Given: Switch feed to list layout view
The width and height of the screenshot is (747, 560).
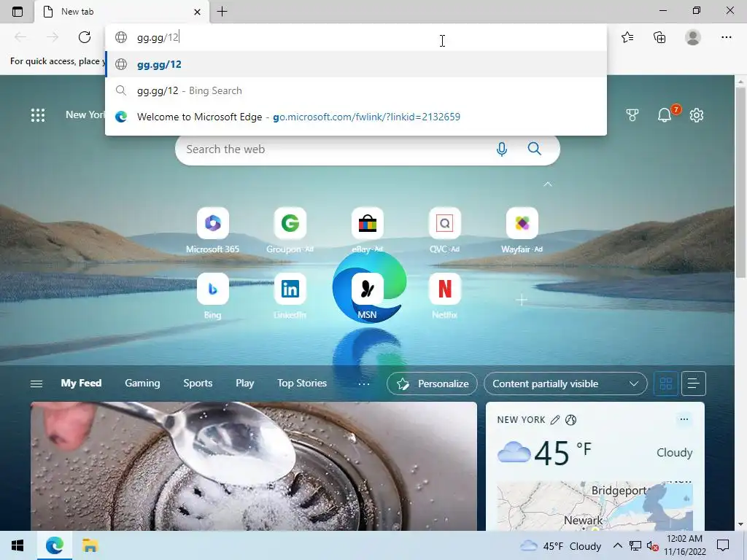Looking at the screenshot, I should click(x=694, y=384).
